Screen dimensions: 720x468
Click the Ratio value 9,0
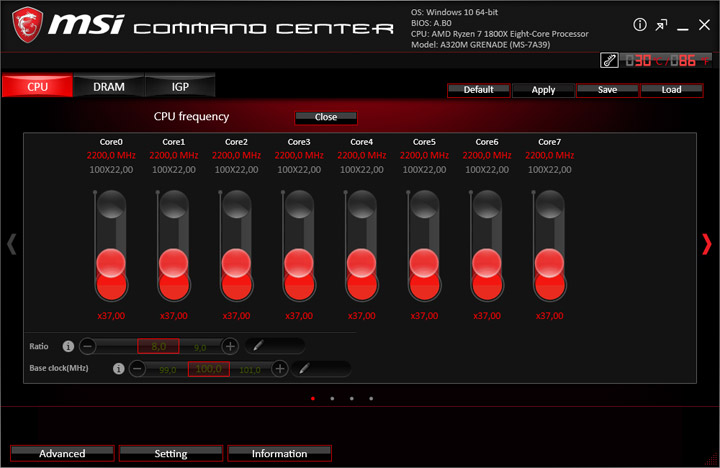pyautogui.click(x=200, y=348)
